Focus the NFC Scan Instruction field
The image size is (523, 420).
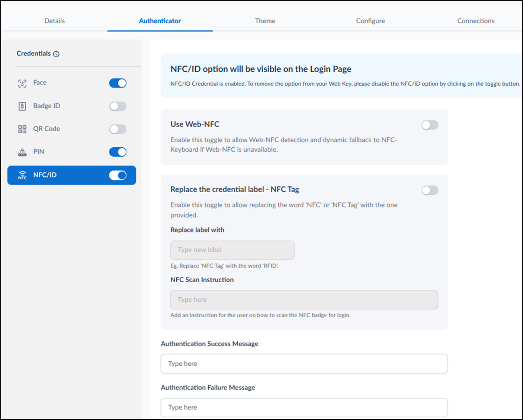[x=304, y=300]
